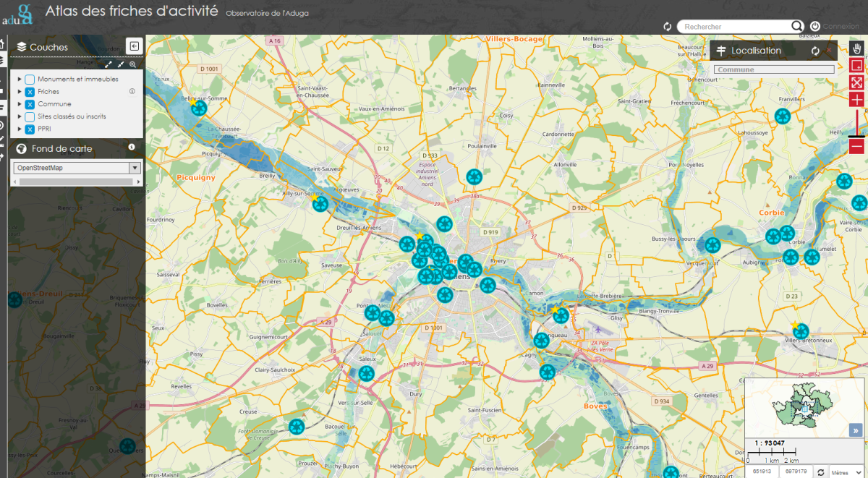Click the Connexion login link
This screenshot has height=478, width=868.
841,27
